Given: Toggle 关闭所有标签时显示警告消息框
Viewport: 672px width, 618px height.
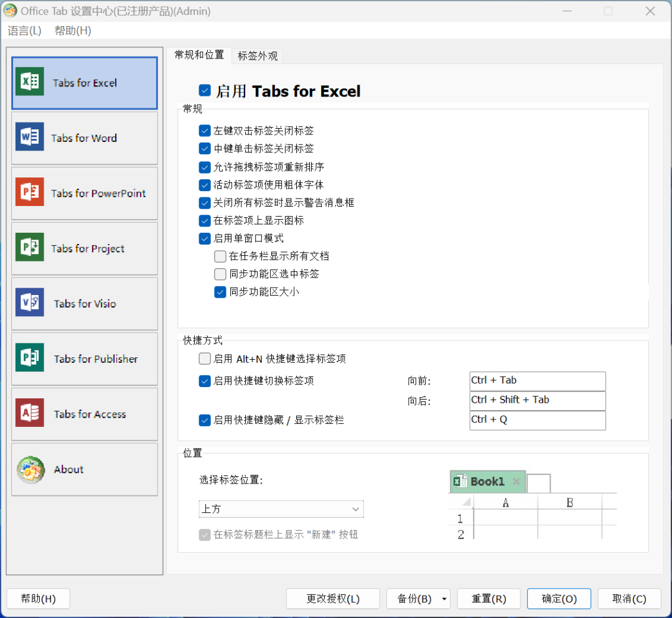Looking at the screenshot, I should [x=205, y=203].
